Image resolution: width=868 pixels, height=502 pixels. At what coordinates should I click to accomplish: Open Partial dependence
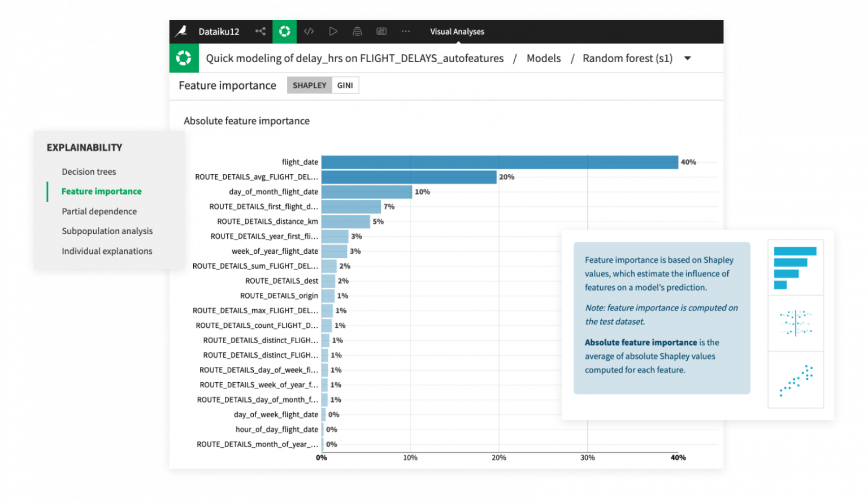[99, 211]
